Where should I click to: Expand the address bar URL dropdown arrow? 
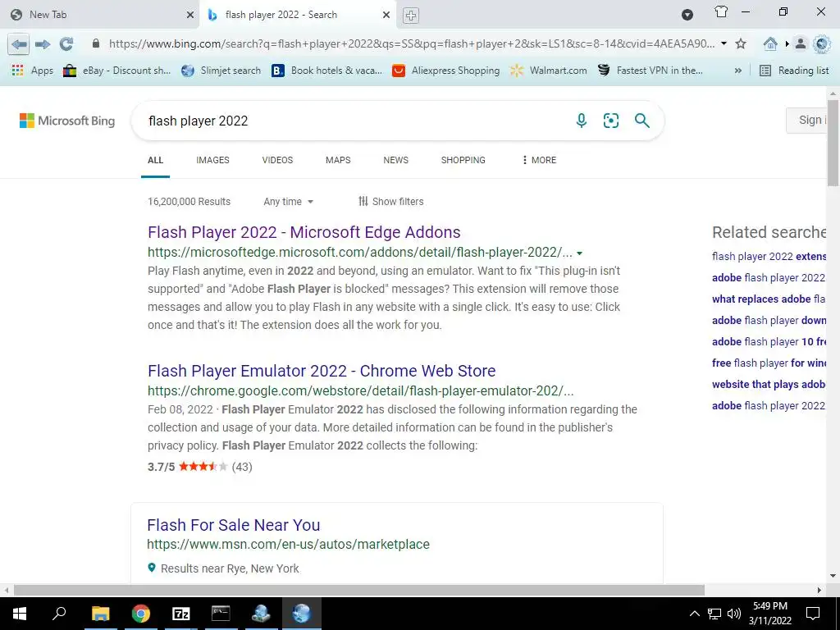point(724,43)
